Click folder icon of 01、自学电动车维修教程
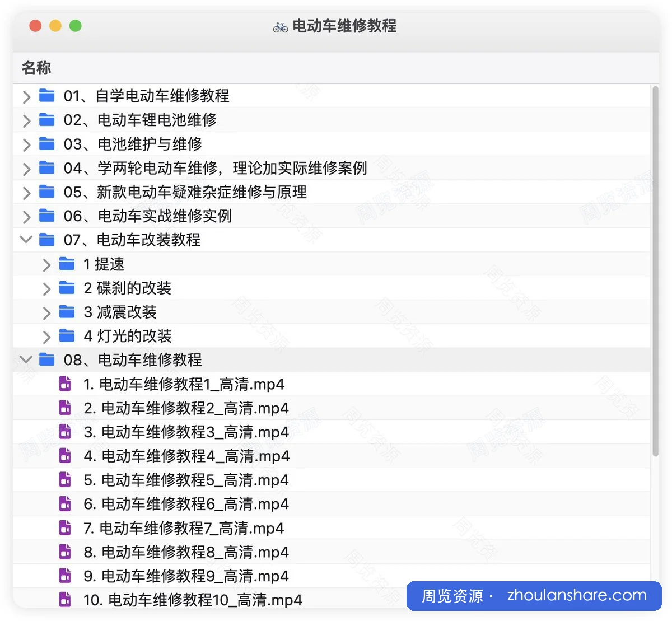Image resolution: width=672 pixels, height=621 pixels. point(47,95)
